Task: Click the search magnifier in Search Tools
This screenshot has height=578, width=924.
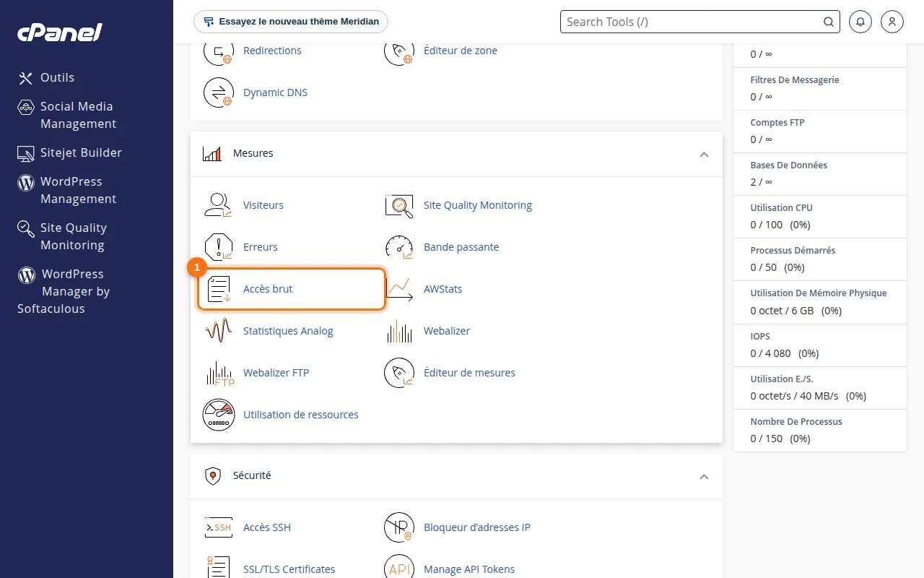Action: tap(829, 22)
